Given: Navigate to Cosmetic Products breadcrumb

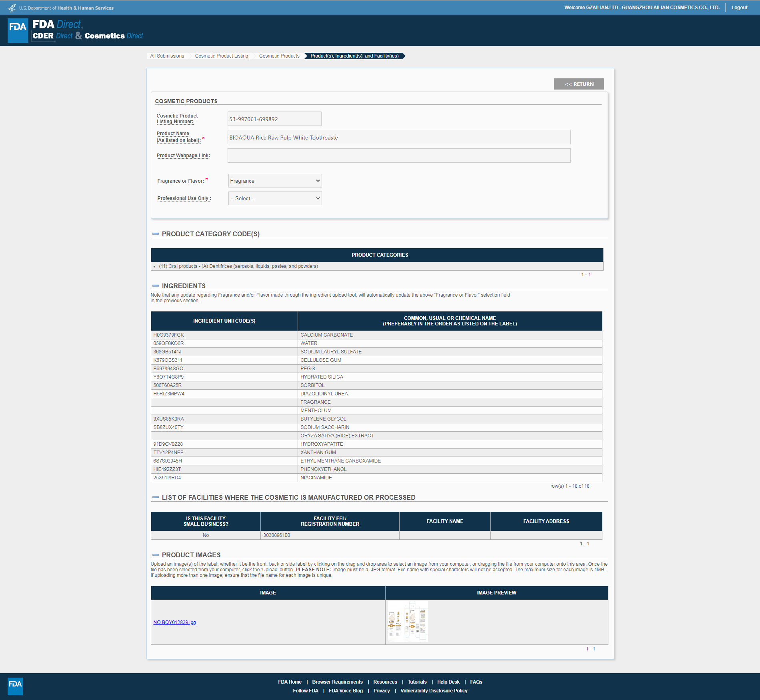Looking at the screenshot, I should [x=279, y=56].
